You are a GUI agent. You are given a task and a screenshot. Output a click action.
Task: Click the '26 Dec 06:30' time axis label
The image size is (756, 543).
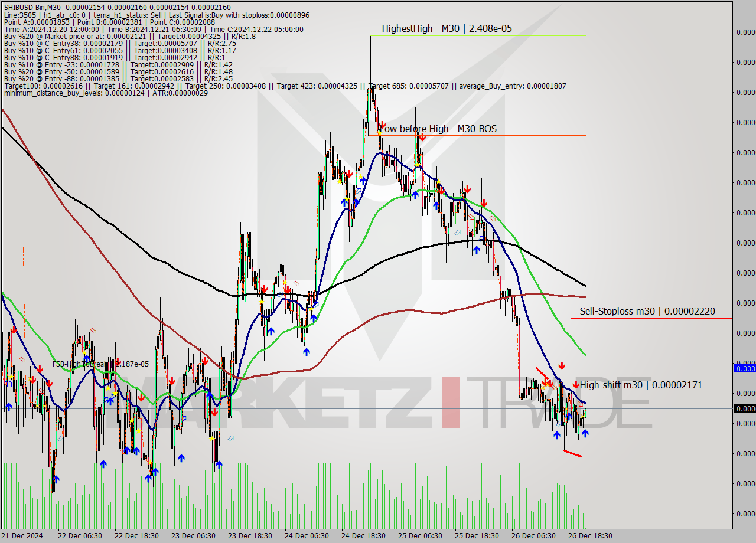pyautogui.click(x=533, y=536)
